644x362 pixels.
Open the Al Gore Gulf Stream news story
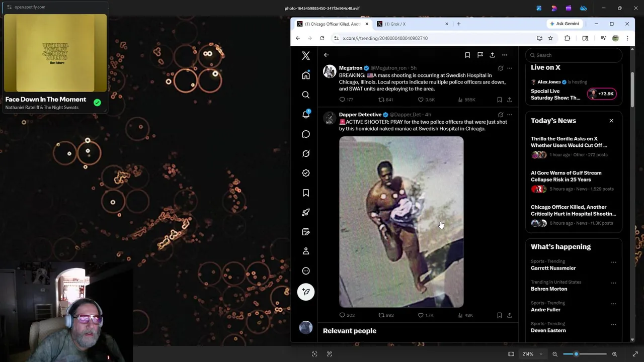(x=574, y=181)
